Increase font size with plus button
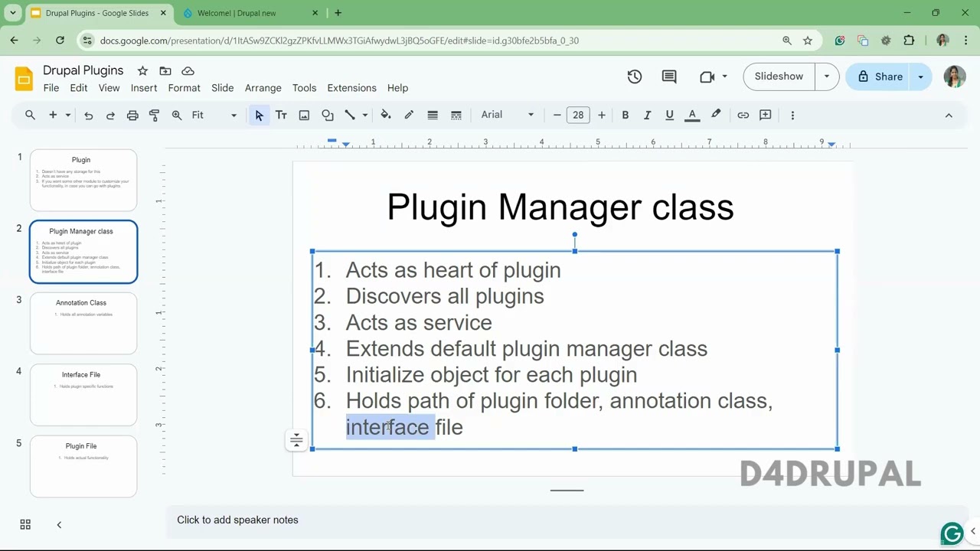 [601, 115]
